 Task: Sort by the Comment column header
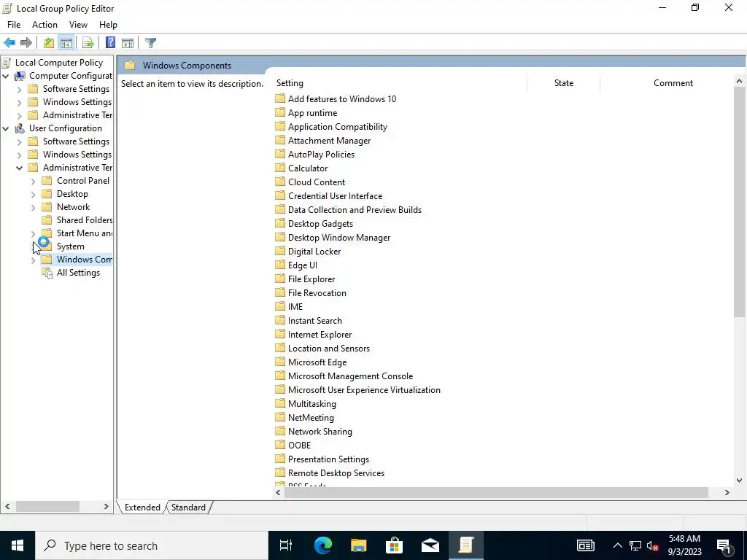(x=673, y=83)
